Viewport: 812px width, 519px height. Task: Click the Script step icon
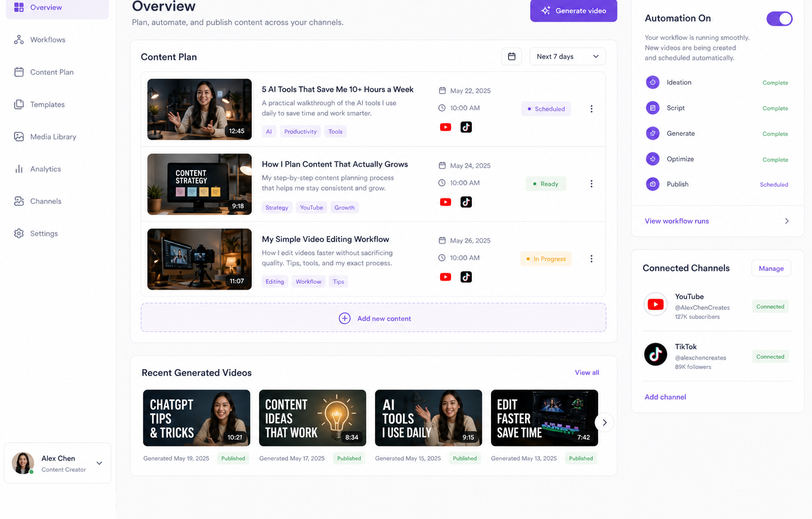click(x=653, y=108)
